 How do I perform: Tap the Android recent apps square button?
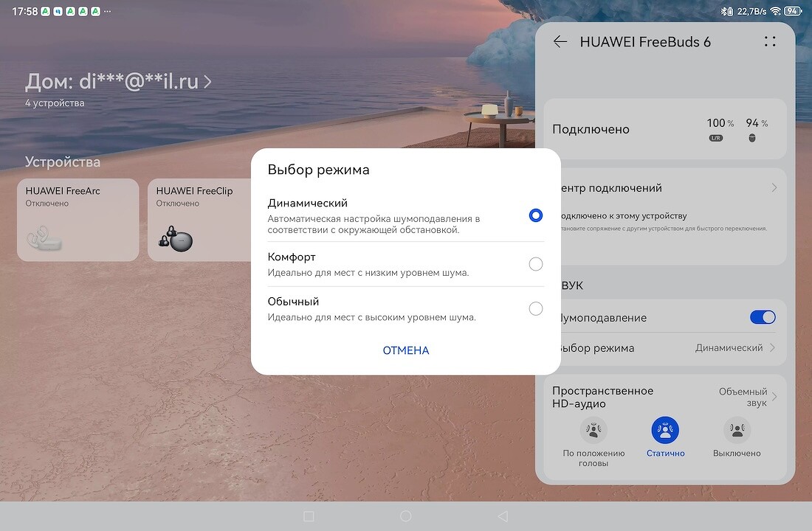(x=309, y=516)
